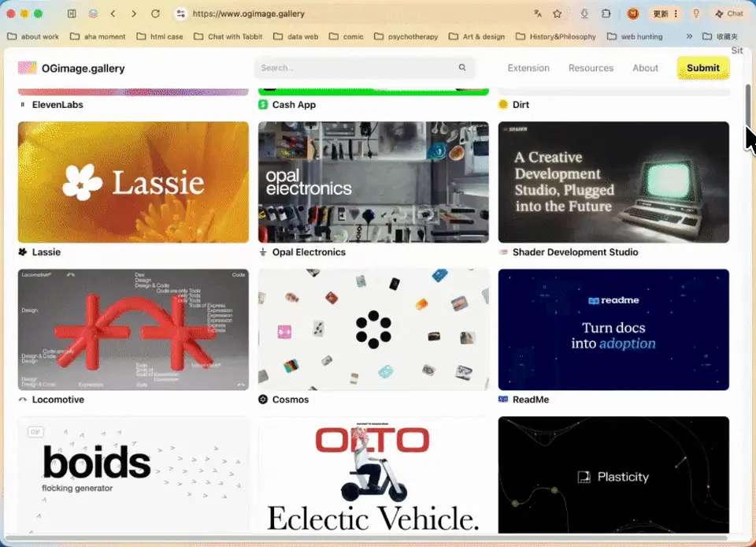756x547 pixels.
Task: Open the OTTO Eclectic Vehicle thumbnail
Action: pyautogui.click(x=373, y=474)
